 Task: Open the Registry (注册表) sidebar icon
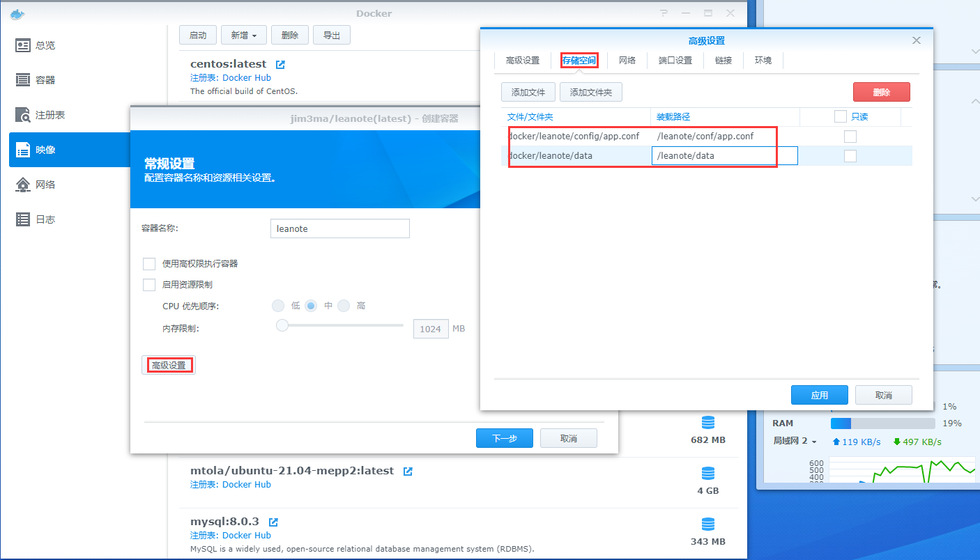pyautogui.click(x=23, y=115)
